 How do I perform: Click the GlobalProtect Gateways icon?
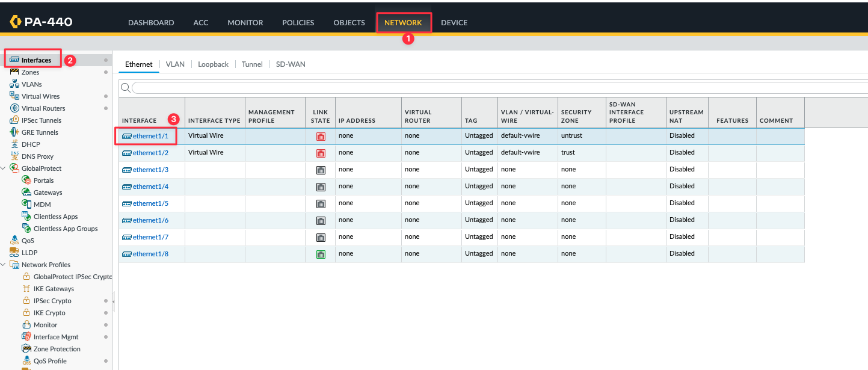[x=26, y=193]
